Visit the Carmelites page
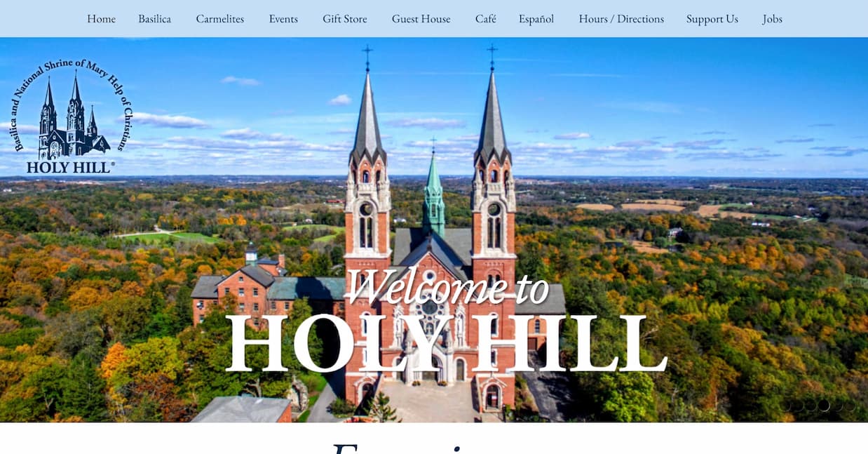 (x=220, y=19)
